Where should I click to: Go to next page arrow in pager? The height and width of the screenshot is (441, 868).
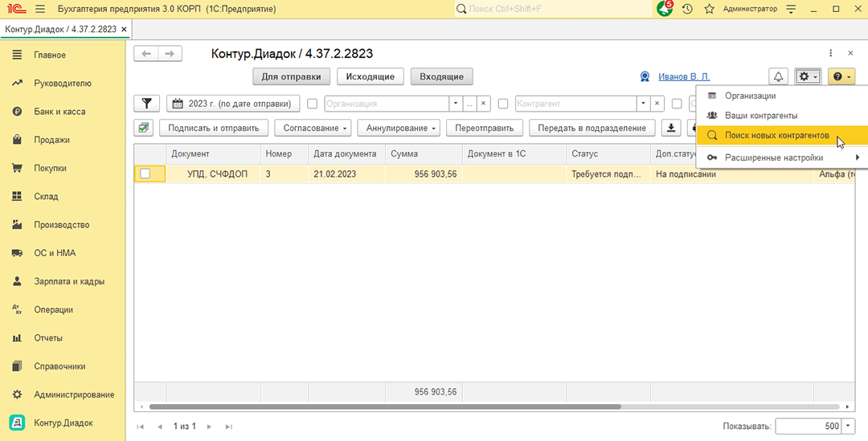[x=209, y=427]
